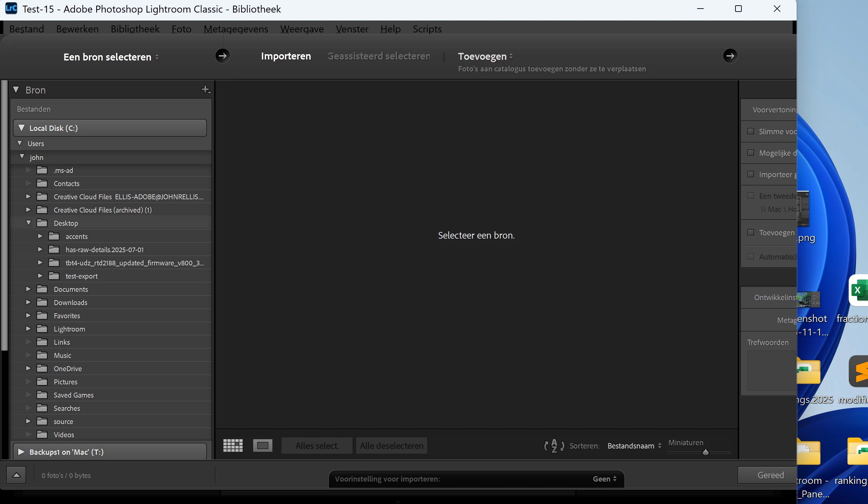This screenshot has width=868, height=504.
Task: Adjust the Miniaturen thumbnail size slider
Action: 705,452
